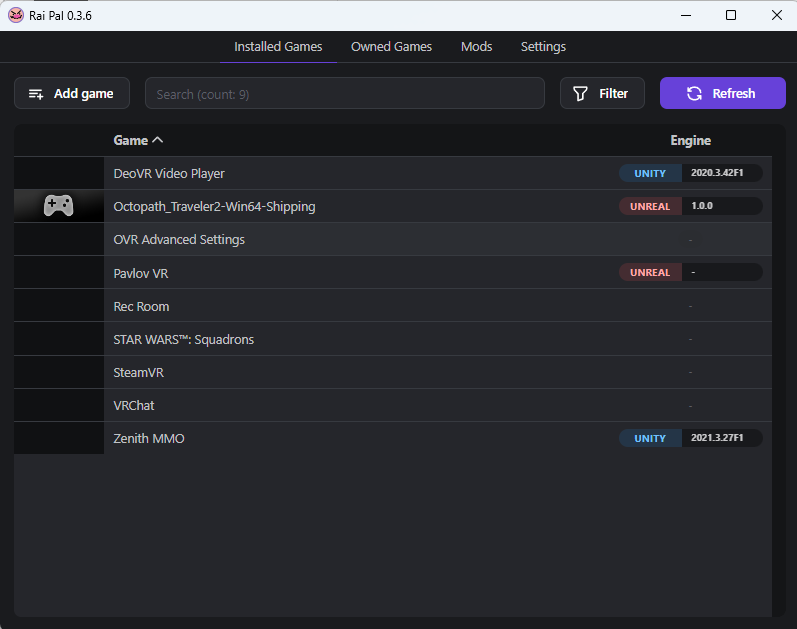This screenshot has width=797, height=629.
Task: Select the DeoVR Video Player row
Action: (x=393, y=173)
